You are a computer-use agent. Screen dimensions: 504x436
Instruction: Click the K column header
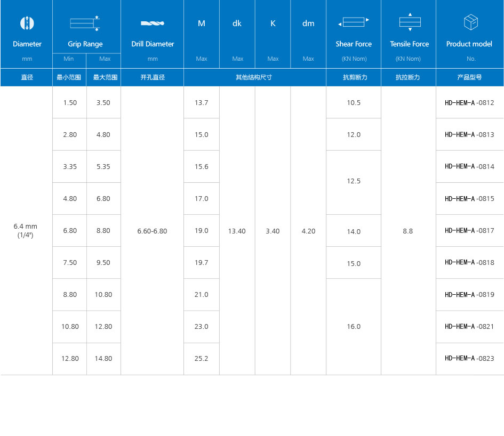[273, 23]
